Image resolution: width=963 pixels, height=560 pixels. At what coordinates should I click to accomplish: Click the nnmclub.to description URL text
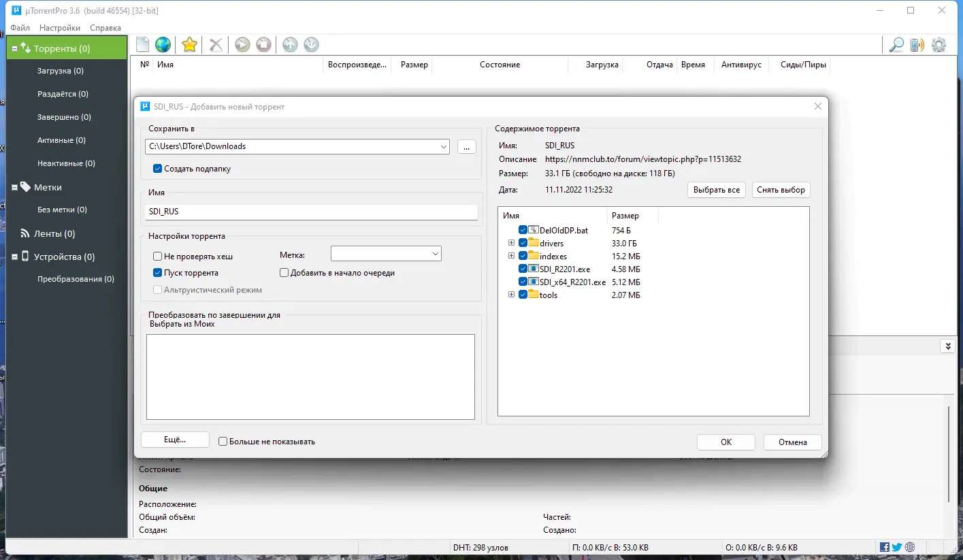coord(643,159)
